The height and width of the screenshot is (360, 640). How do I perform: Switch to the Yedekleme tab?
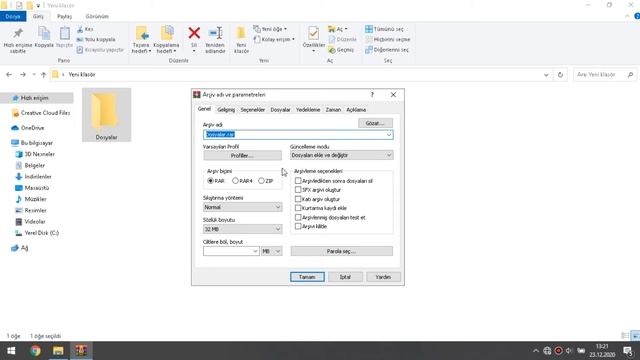(x=308, y=110)
